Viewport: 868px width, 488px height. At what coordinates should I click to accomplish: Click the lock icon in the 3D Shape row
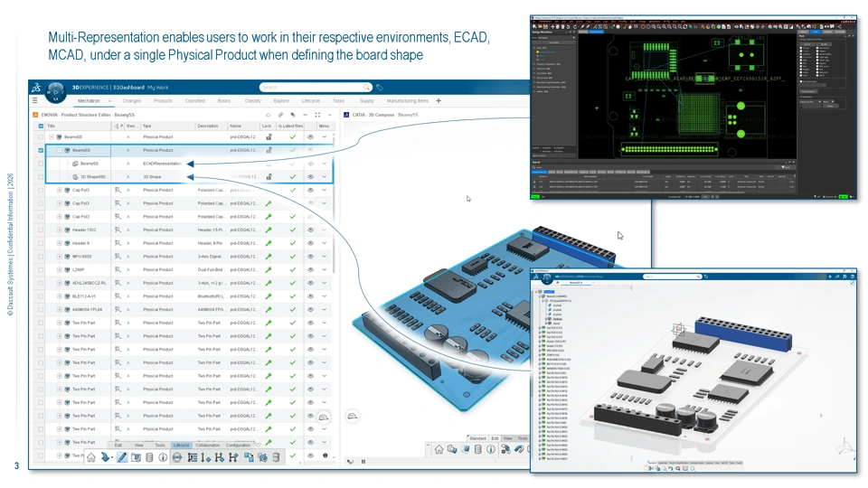click(269, 176)
